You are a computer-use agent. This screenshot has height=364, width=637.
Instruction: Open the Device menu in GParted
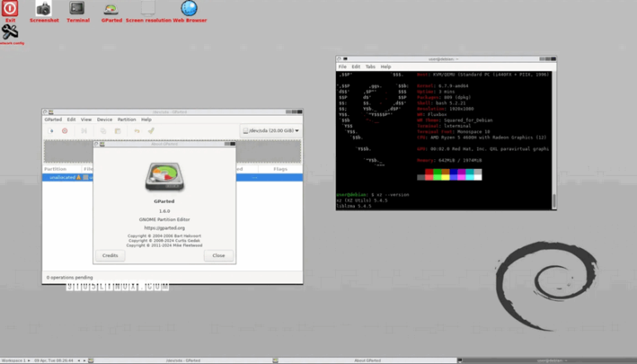click(x=105, y=119)
